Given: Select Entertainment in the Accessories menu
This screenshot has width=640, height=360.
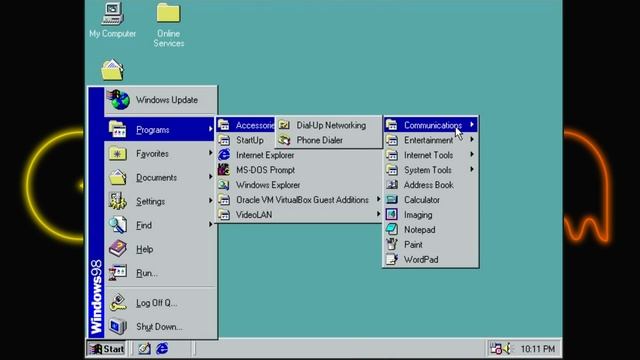Looking at the screenshot, I should 431,140.
